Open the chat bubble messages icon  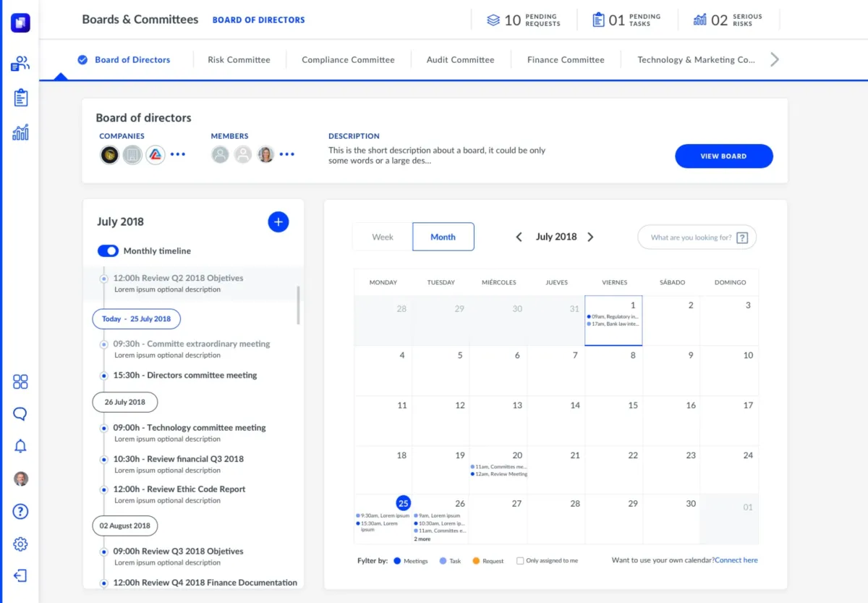[20, 414]
